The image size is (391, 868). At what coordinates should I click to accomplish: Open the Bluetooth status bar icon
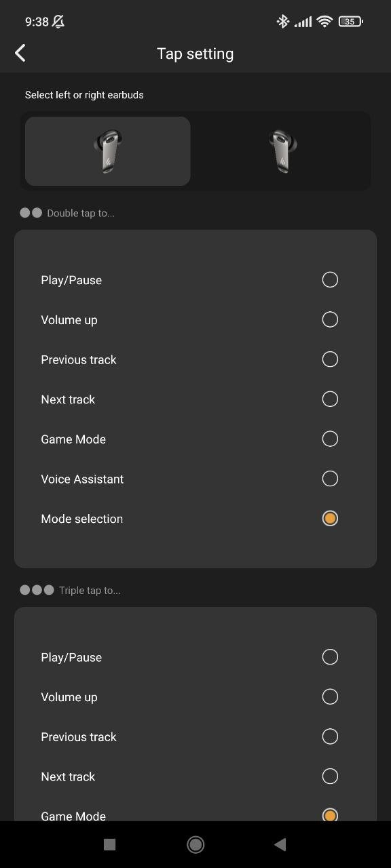283,22
